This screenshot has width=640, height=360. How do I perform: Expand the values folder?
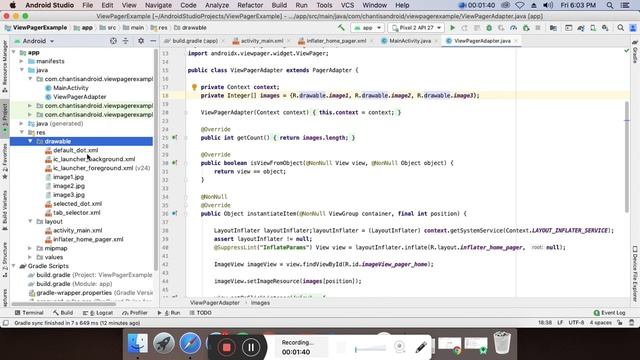point(30,257)
